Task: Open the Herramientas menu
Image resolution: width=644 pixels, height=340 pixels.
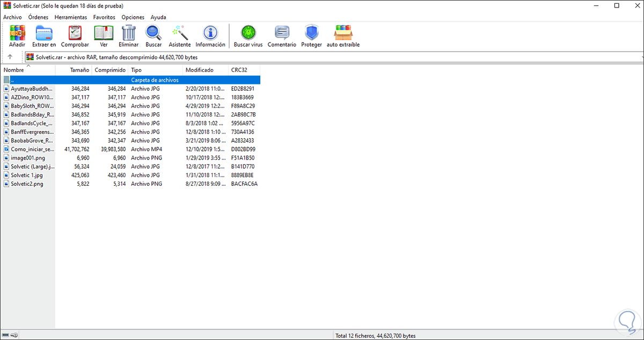Action: (x=71, y=17)
